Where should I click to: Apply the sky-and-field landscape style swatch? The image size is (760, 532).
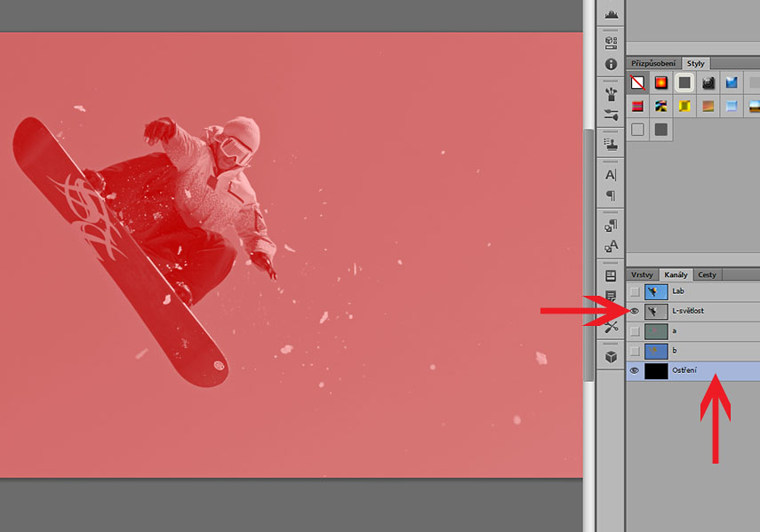[754, 106]
